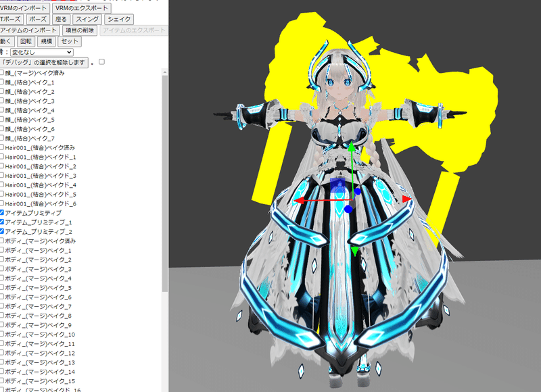Click the blue square plane handle on gizmo
Screen dimensions: 541x392
tap(337, 185)
